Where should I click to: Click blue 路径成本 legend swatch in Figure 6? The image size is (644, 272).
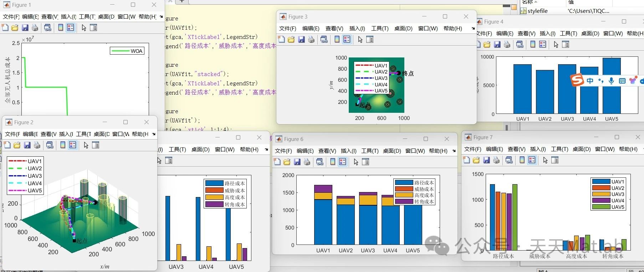pos(404,182)
